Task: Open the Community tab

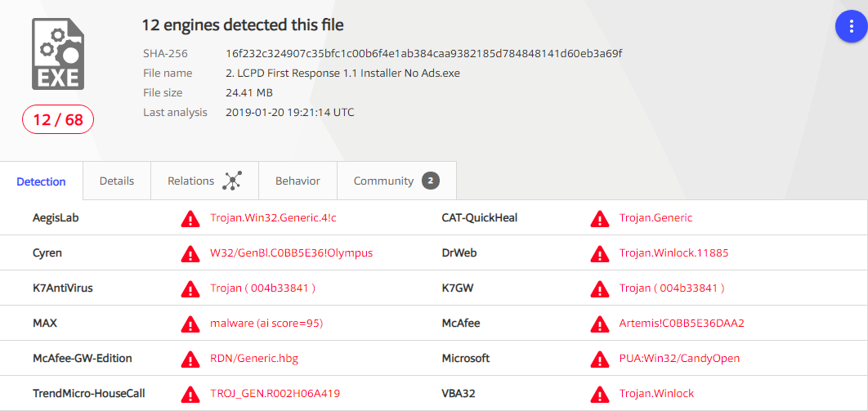Action: tap(383, 181)
